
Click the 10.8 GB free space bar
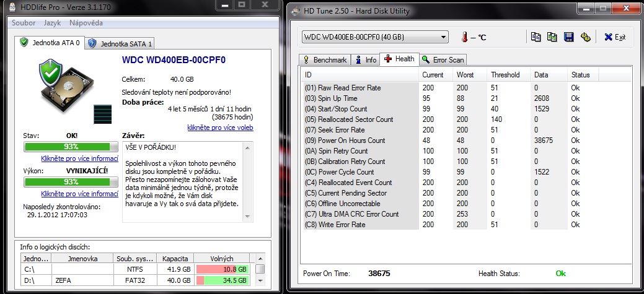(x=222, y=269)
